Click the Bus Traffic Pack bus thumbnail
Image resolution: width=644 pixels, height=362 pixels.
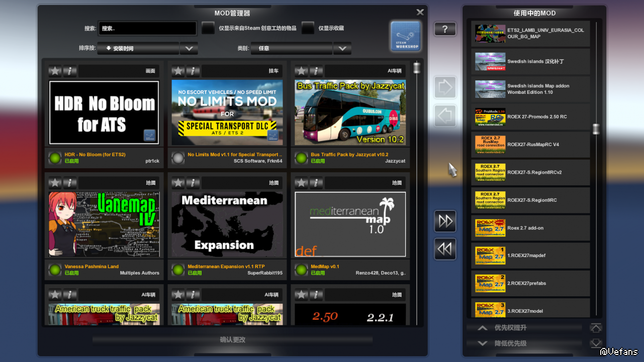point(350,112)
